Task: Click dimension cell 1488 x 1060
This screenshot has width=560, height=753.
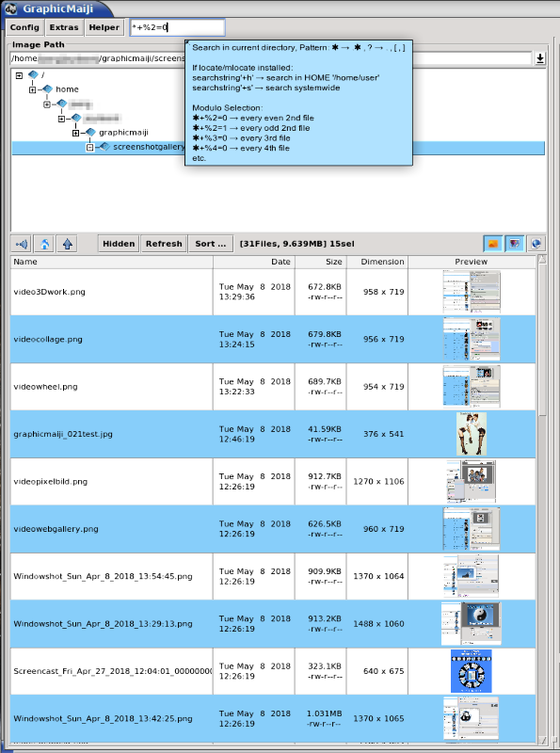Action: point(378,624)
